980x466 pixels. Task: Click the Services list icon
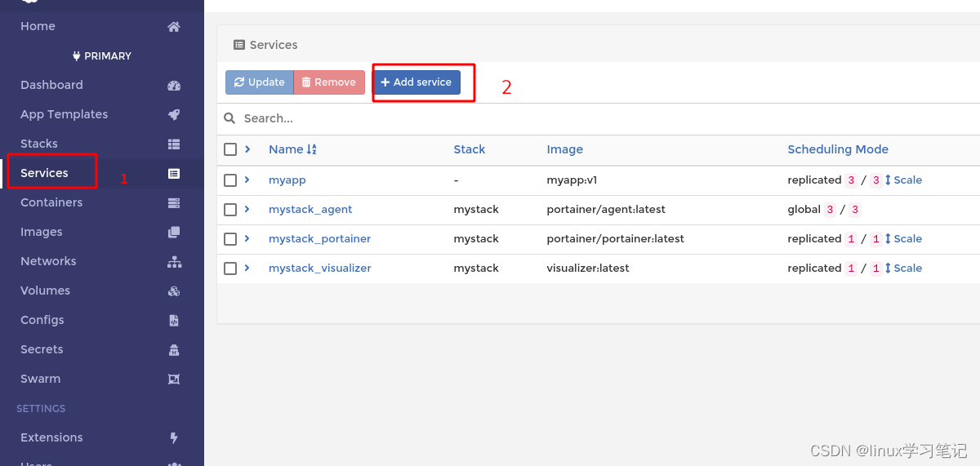tap(173, 173)
